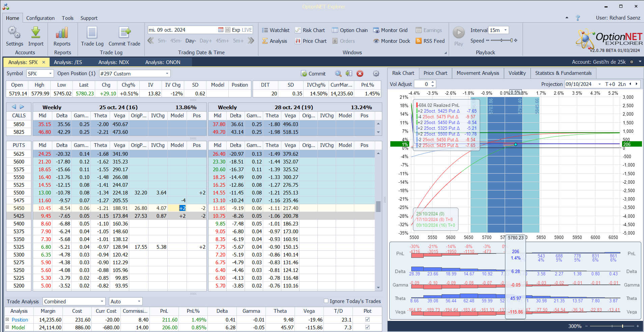This screenshot has width=644, height=332.
Task: Open the Reports bar chart icon
Action: pos(62,33)
